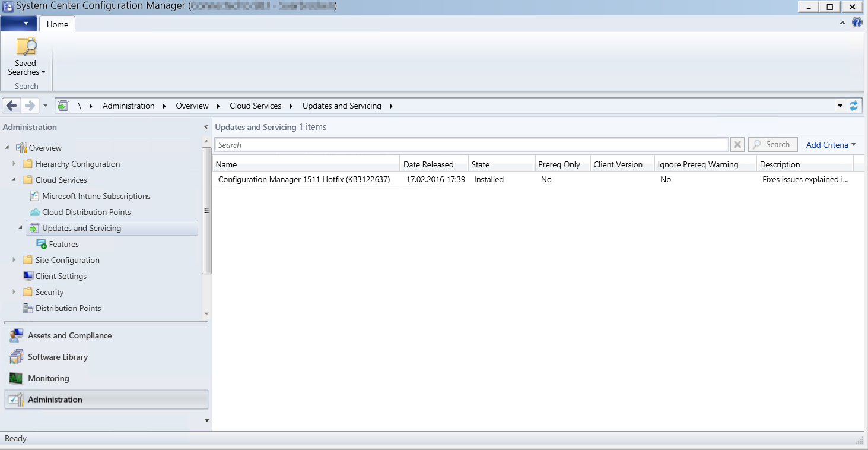Collapse the Cloud Services folder
Image resolution: width=868 pixels, height=450 pixels.
14,180
